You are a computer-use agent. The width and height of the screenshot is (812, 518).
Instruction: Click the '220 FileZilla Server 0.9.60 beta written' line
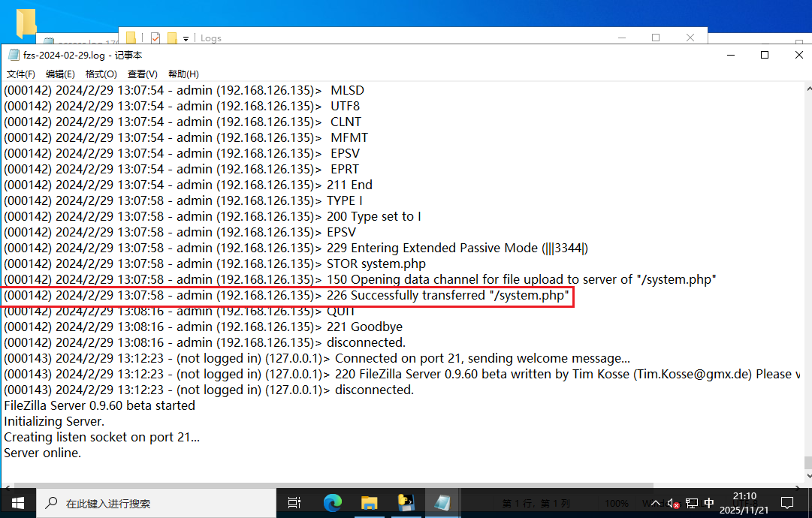(x=402, y=375)
